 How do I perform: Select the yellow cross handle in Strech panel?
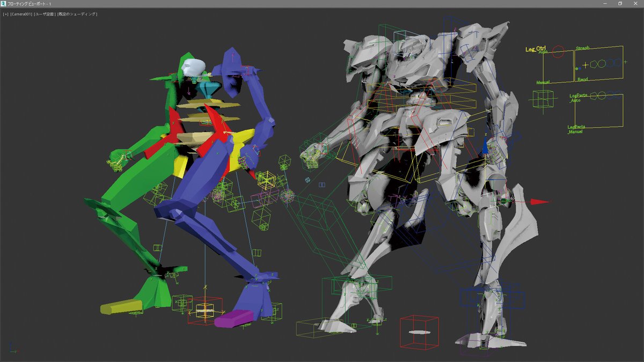click(585, 64)
